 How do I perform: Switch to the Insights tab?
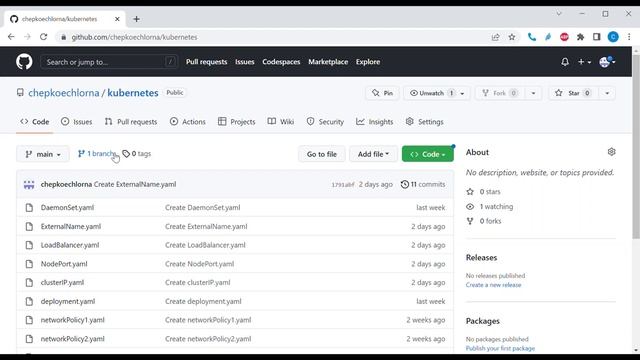point(375,122)
